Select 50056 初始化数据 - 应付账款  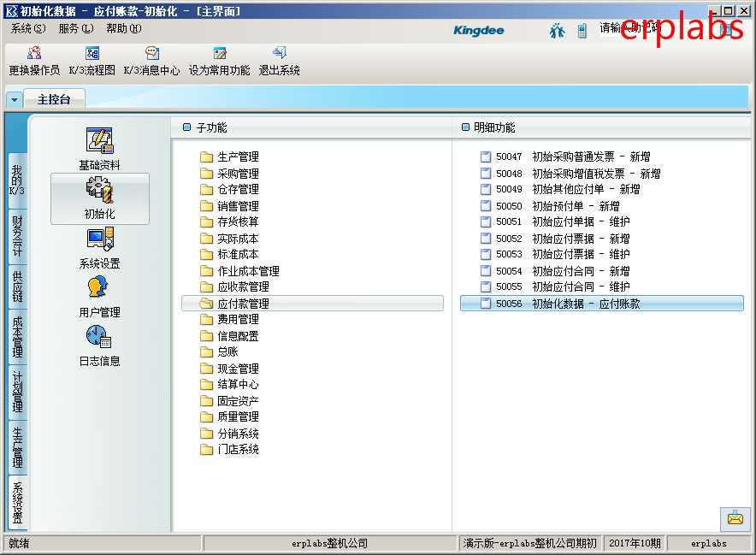(x=602, y=304)
